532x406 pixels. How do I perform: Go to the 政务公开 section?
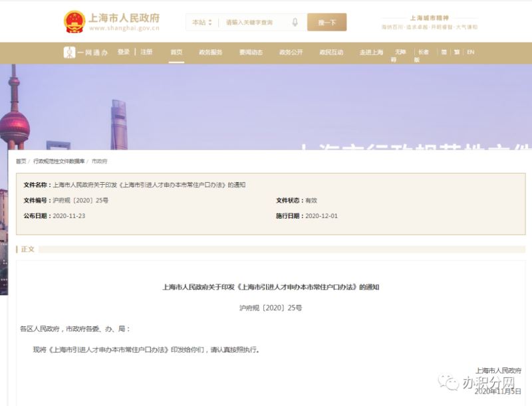pyautogui.click(x=291, y=52)
